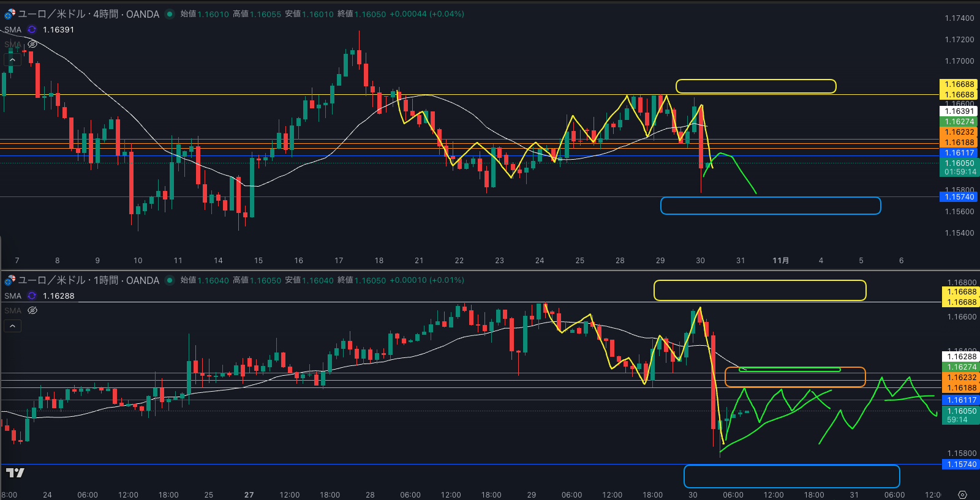Collapse the indicator legend in 4-hour chart
This screenshot has width=980, height=500.
tap(12, 60)
